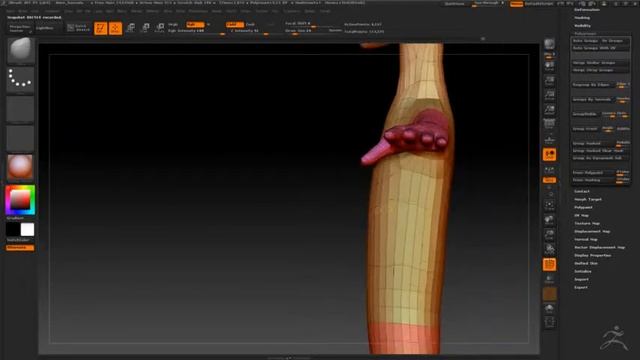This screenshot has height=360, width=640.
Task: Click the Actual size icon
Action: 549,95
